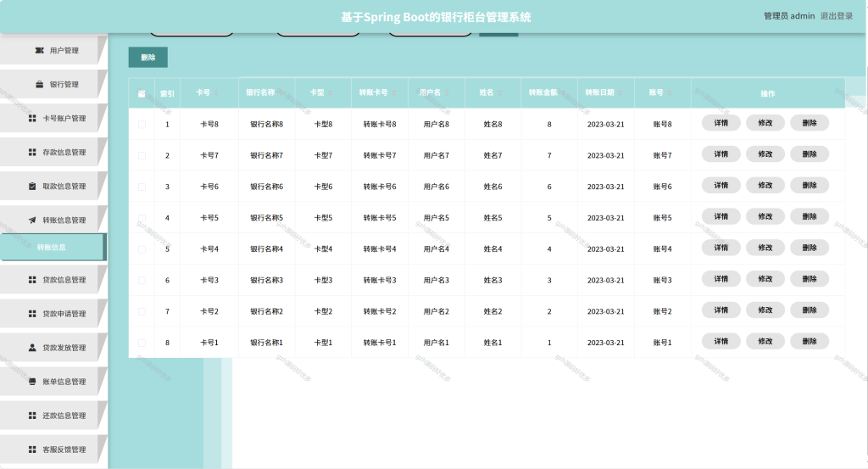Image resolution: width=868 pixels, height=469 pixels.
Task: Check the row with 卡号8
Action: 142,125
